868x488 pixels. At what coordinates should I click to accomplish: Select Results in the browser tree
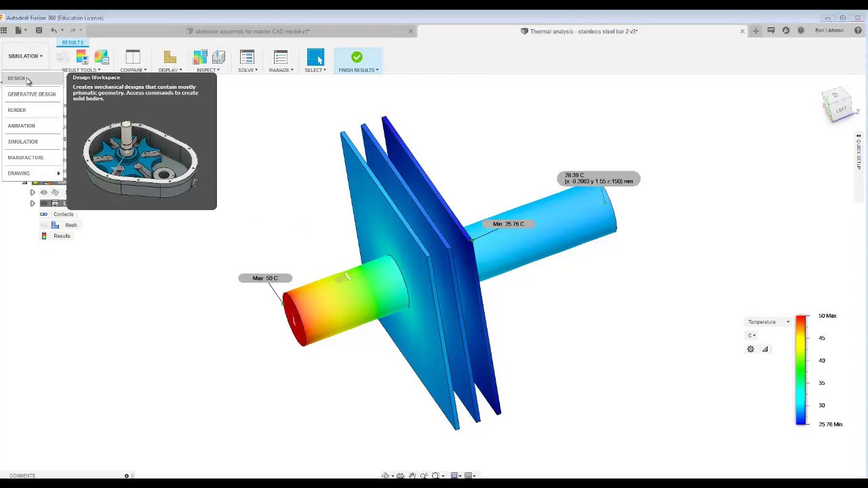tap(62, 236)
